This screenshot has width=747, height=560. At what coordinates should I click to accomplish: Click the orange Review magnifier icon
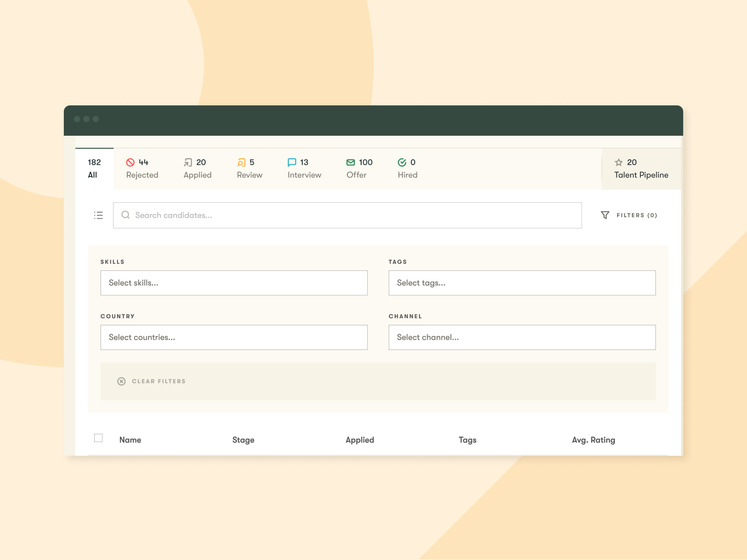(241, 162)
